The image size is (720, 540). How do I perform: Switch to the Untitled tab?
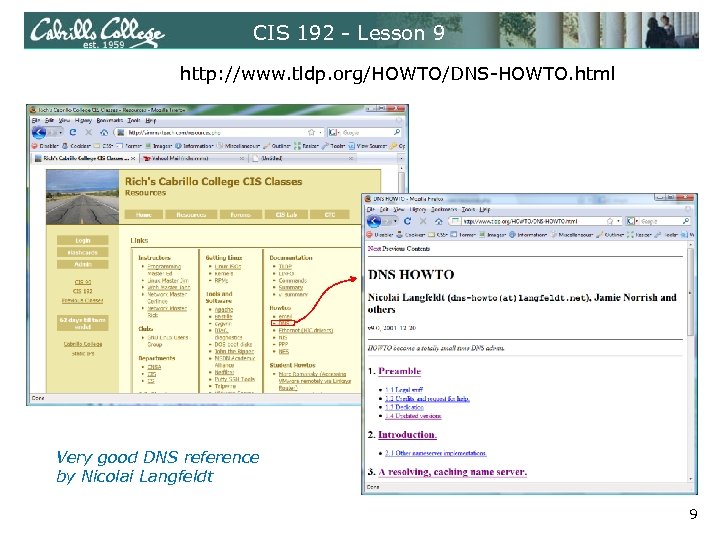[x=303, y=158]
